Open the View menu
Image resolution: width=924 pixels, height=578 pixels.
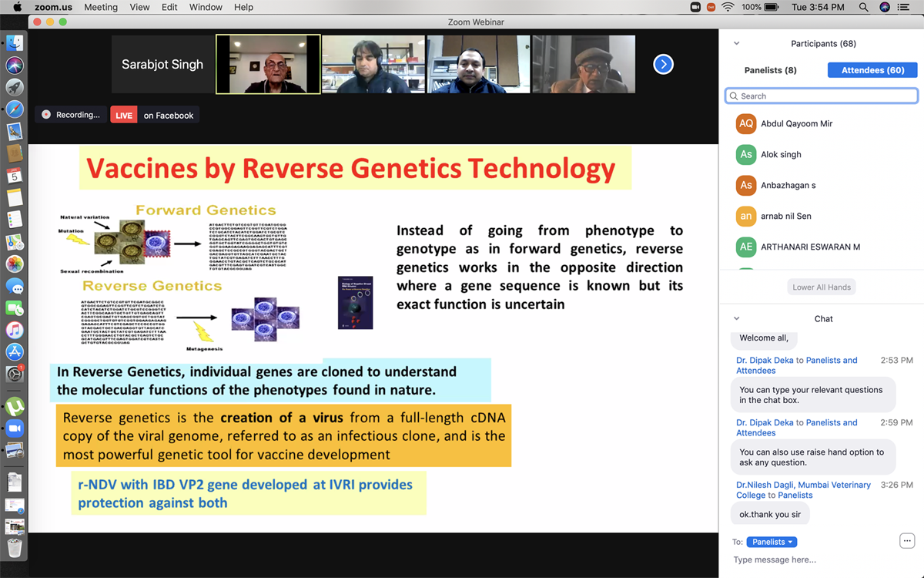click(x=140, y=7)
